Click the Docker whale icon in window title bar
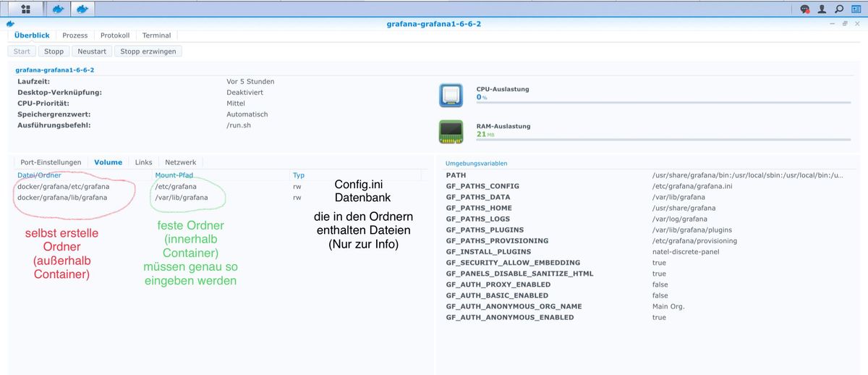 click(10, 24)
